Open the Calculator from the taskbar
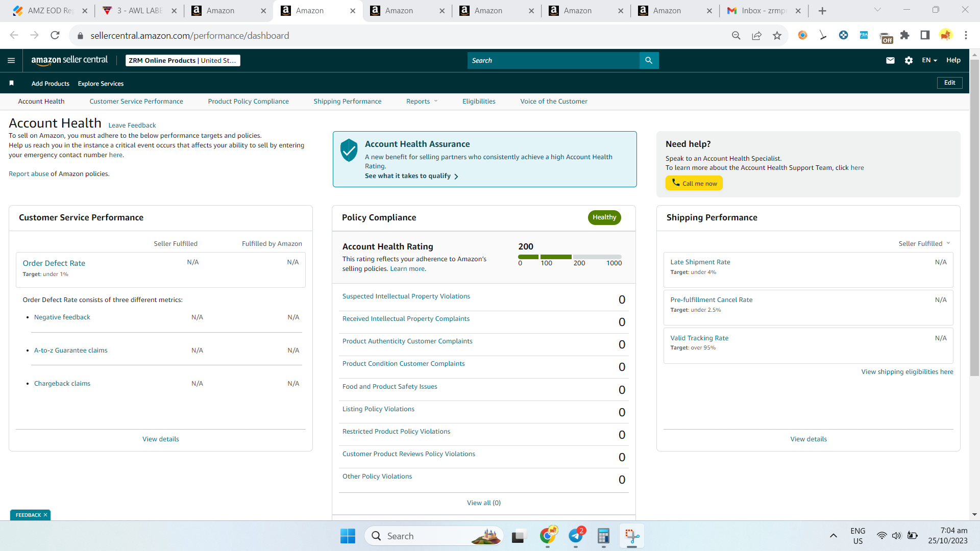 (603, 536)
